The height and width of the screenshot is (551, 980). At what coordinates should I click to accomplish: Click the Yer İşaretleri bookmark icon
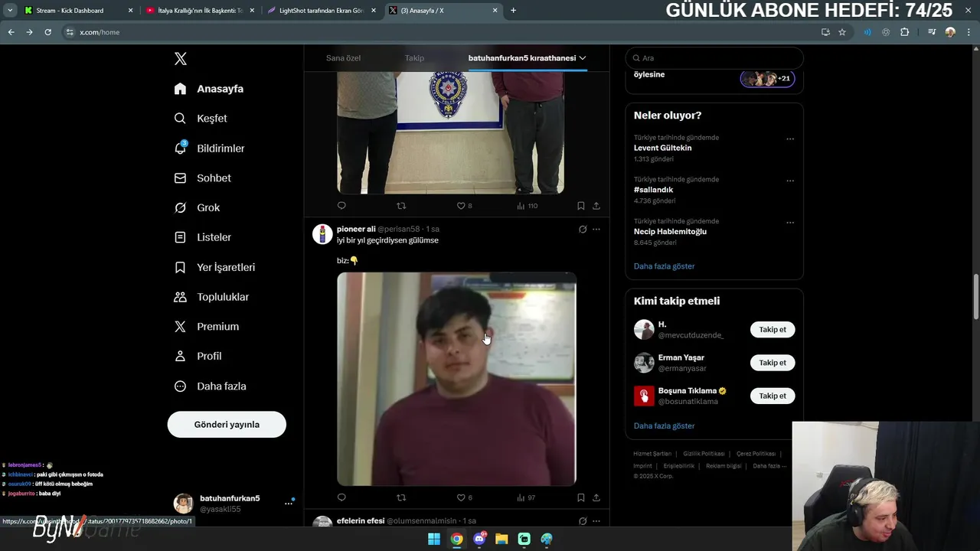[x=180, y=267]
